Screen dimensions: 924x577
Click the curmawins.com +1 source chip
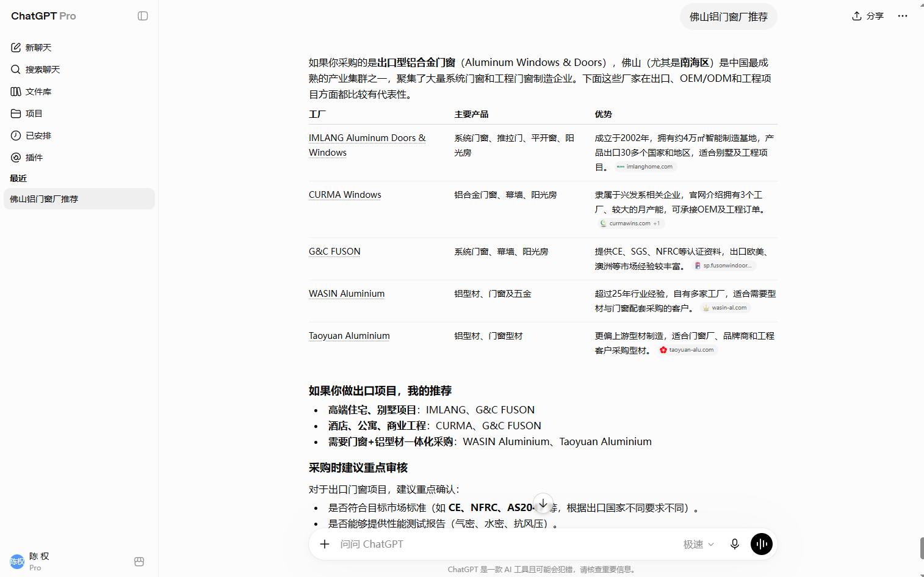point(630,223)
